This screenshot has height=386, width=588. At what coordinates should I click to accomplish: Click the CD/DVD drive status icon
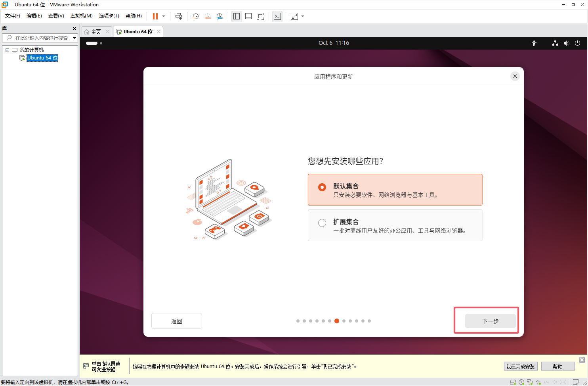tap(521, 382)
